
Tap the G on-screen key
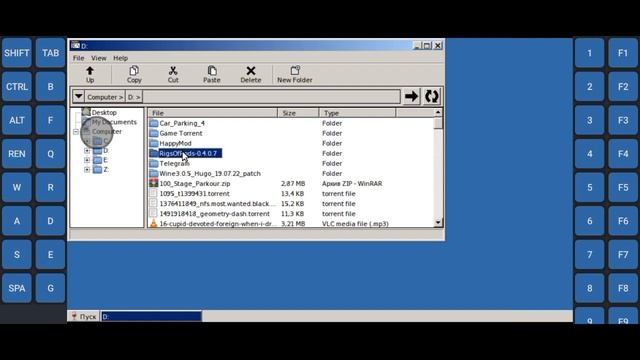(50, 288)
